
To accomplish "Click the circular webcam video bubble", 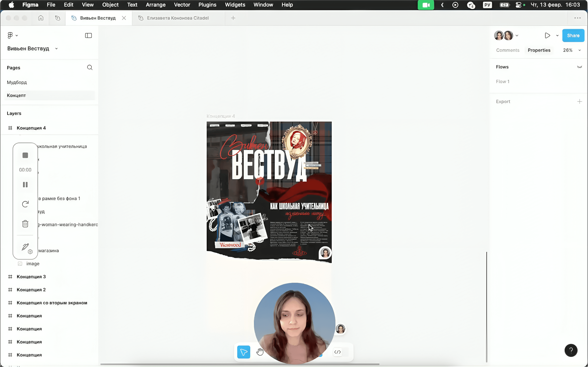I will (294, 324).
